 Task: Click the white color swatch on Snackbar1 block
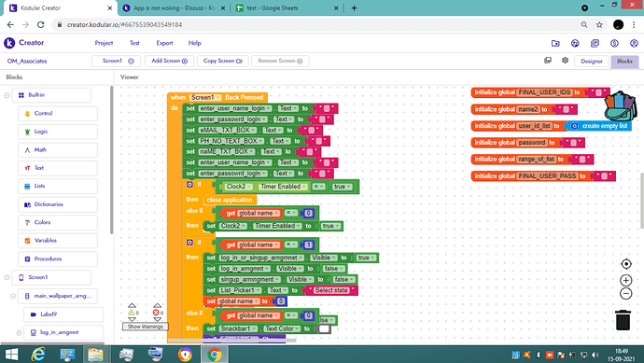pos(324,328)
